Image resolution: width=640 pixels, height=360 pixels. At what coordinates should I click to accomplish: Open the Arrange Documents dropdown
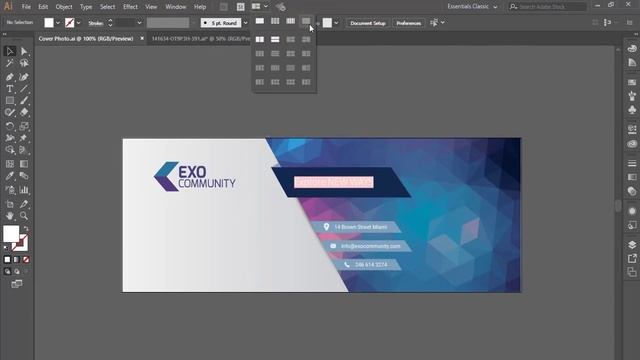(x=260, y=7)
